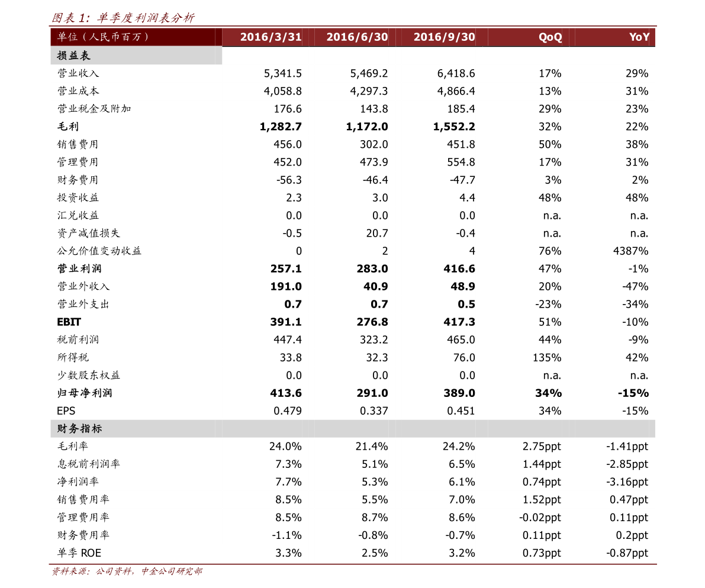Click the value 176.6
The image size is (705, 588).
pos(288,109)
